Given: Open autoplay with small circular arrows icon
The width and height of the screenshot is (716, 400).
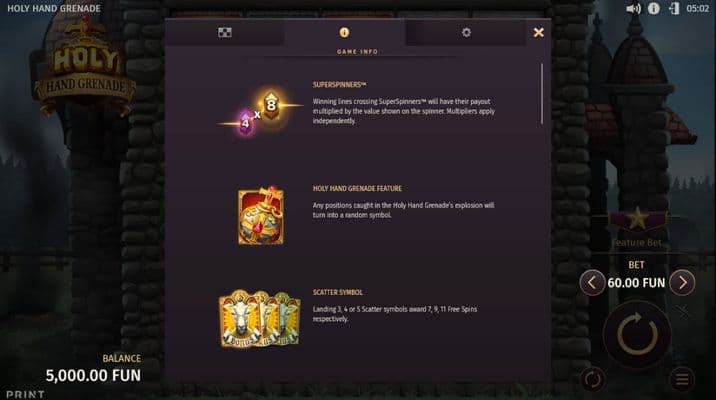Looking at the screenshot, I should point(592,379).
